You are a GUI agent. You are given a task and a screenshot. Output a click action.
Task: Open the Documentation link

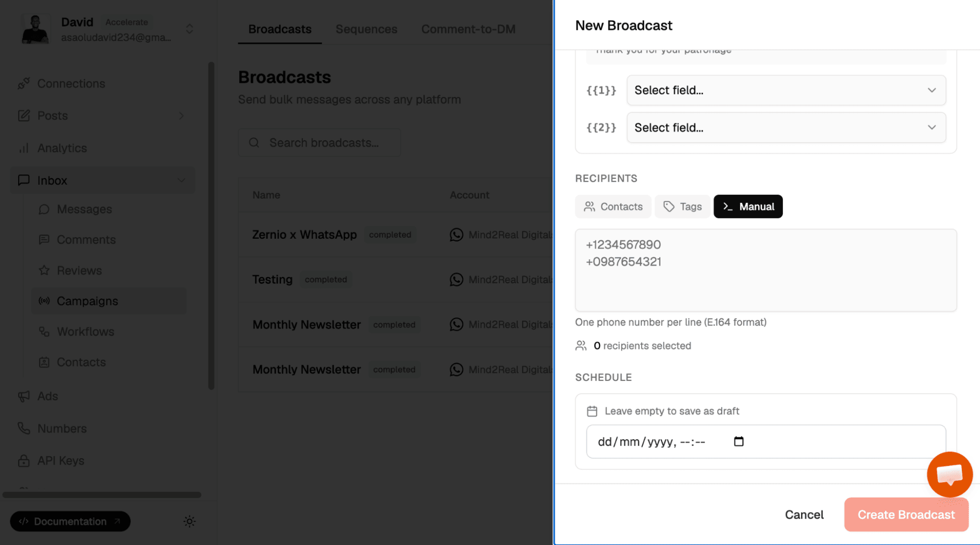click(70, 521)
